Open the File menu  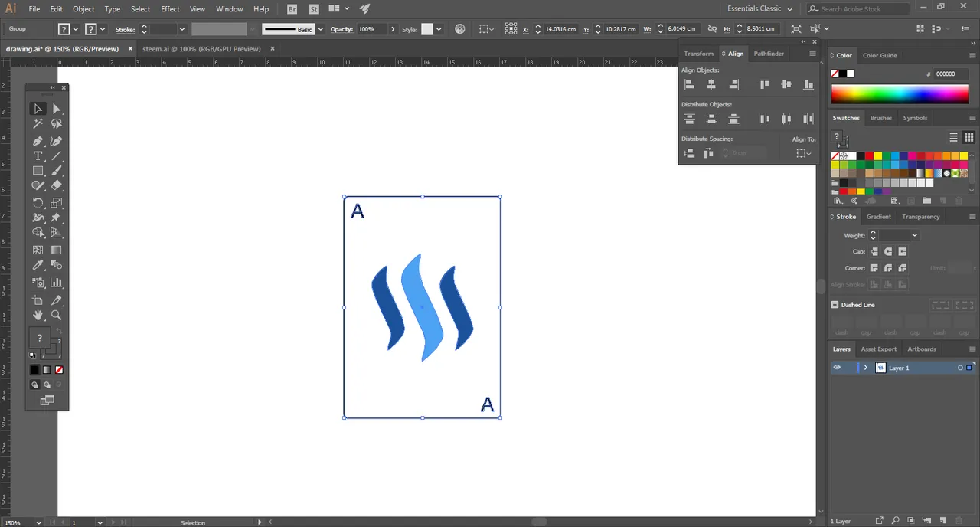[x=34, y=9]
